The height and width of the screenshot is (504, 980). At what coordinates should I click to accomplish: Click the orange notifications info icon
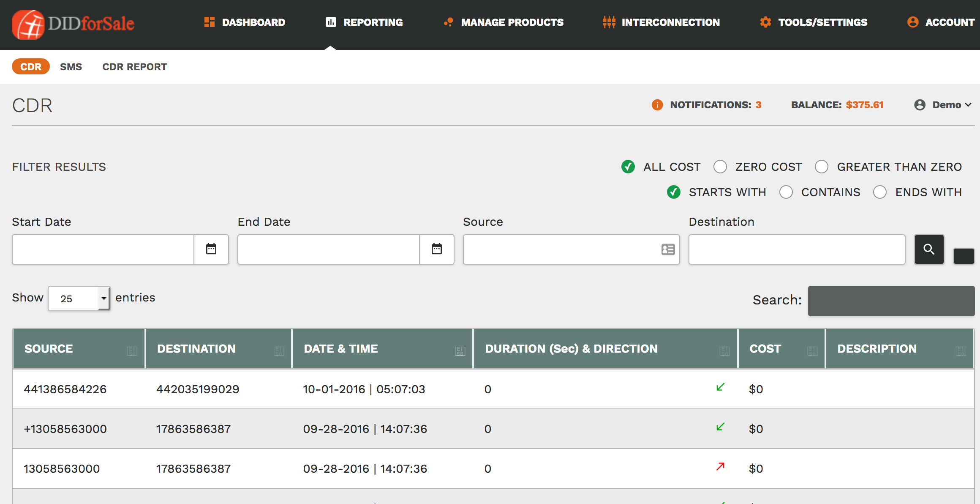657,105
